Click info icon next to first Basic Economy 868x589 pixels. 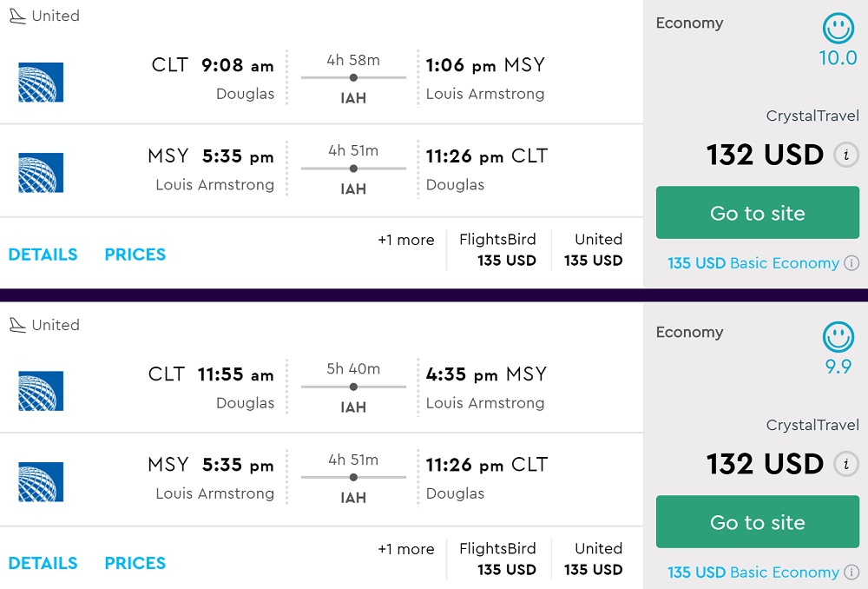click(x=852, y=263)
